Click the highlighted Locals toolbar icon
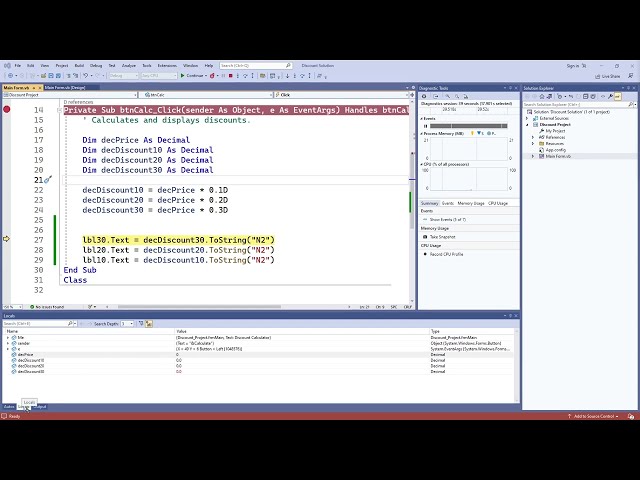 (149, 324)
